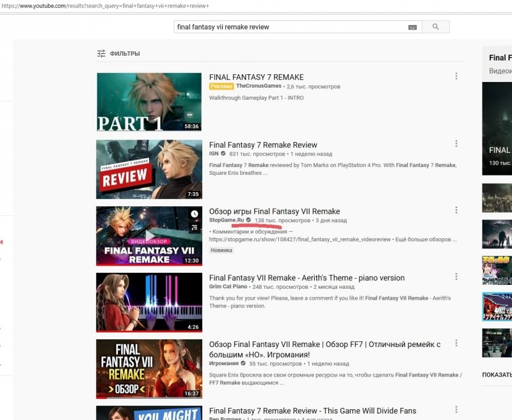The height and width of the screenshot is (420, 512).
Task: Open three-dot menu for Aerith's Theme video
Action: click(x=456, y=277)
